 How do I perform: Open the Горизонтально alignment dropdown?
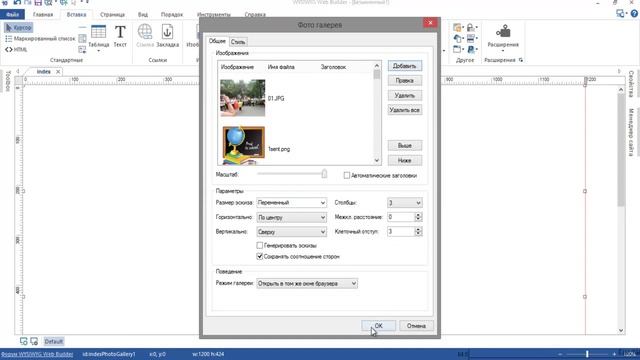pos(291,218)
